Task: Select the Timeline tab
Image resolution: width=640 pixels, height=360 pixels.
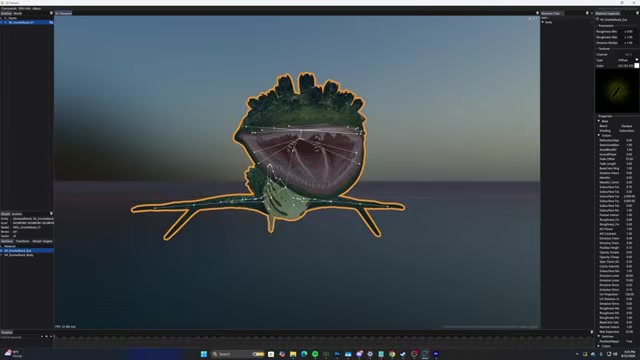Action: [7, 333]
